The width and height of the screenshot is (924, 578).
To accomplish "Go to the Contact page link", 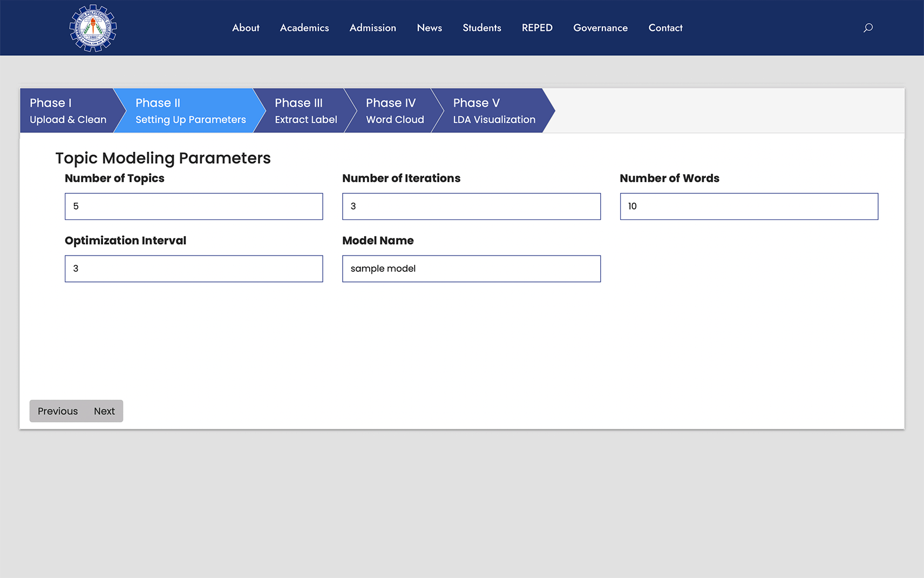I will pos(665,28).
